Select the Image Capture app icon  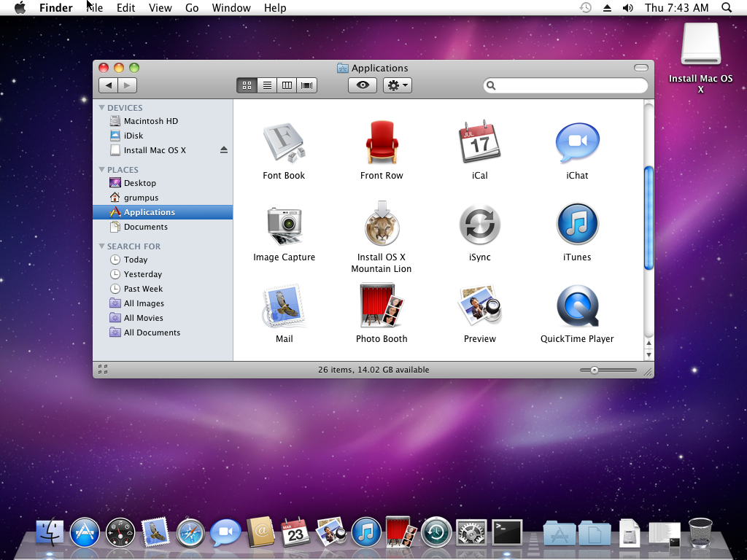284,225
